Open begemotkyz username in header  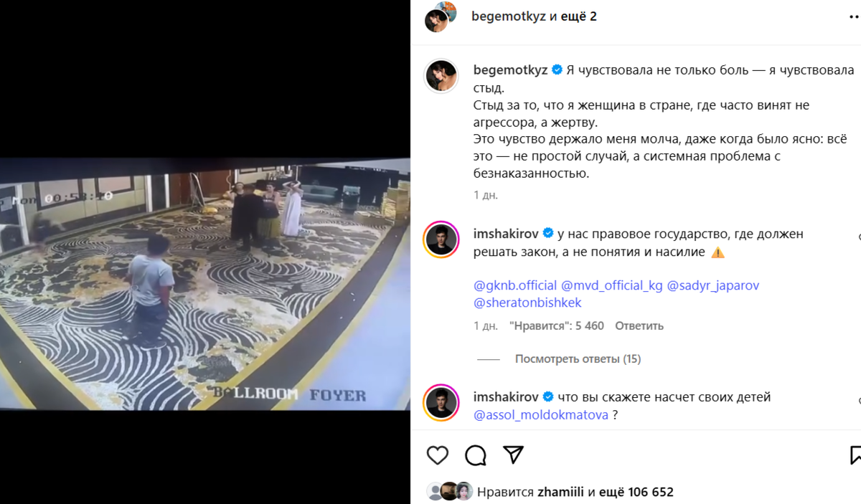tap(509, 16)
